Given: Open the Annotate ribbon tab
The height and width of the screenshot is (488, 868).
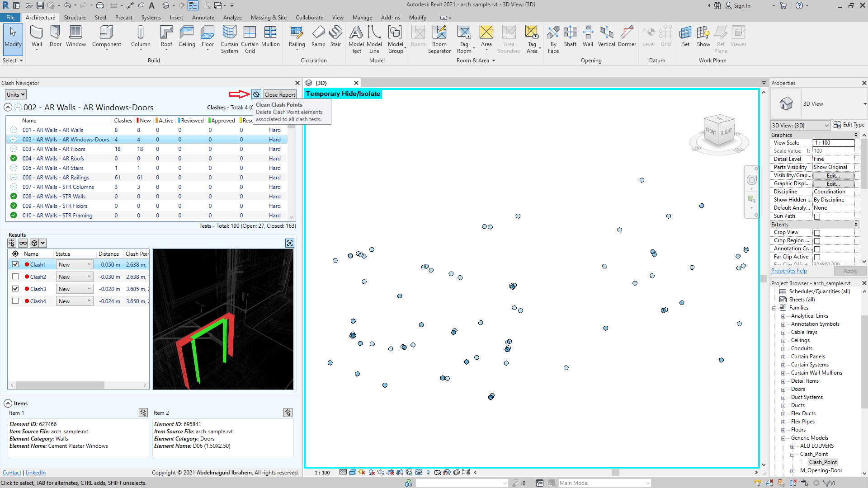Looking at the screenshot, I should 203,18.
